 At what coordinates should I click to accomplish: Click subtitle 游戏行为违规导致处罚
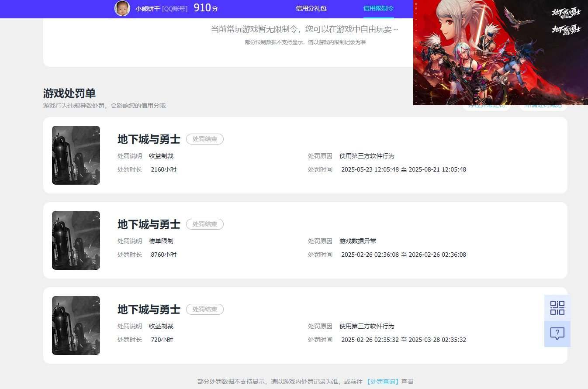coord(104,106)
